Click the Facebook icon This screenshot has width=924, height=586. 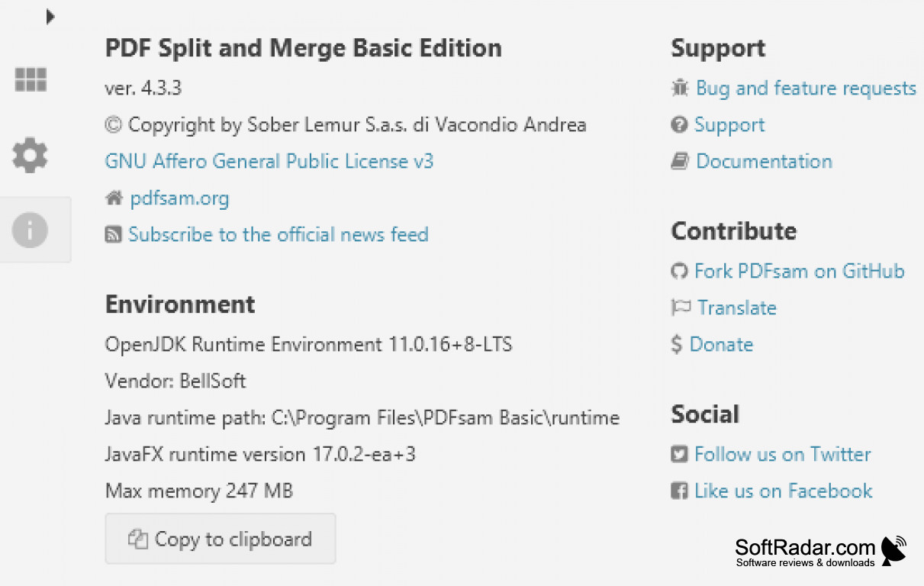click(678, 491)
